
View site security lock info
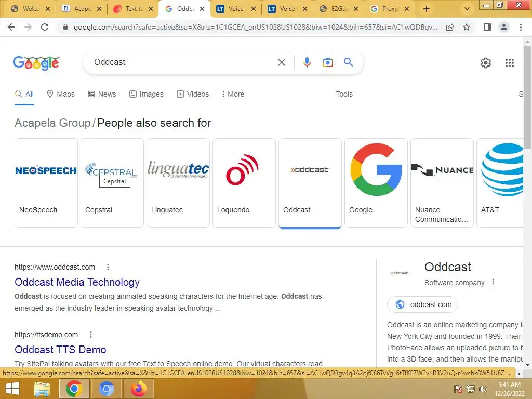tap(65, 27)
